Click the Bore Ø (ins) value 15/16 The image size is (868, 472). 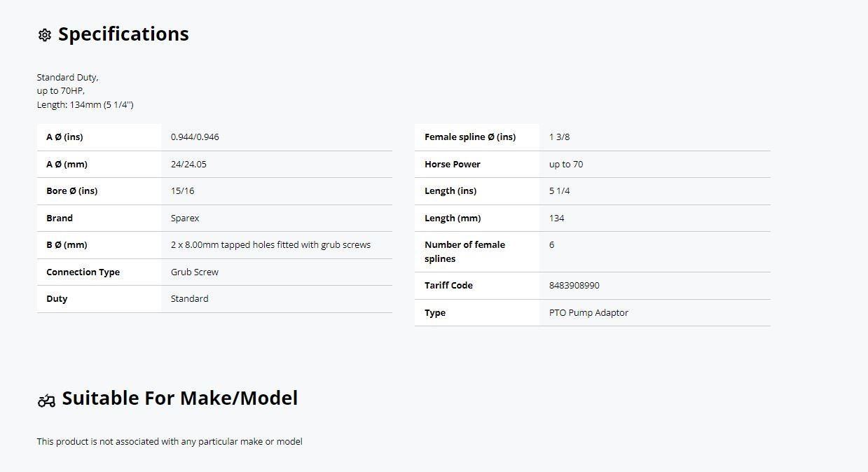click(183, 190)
